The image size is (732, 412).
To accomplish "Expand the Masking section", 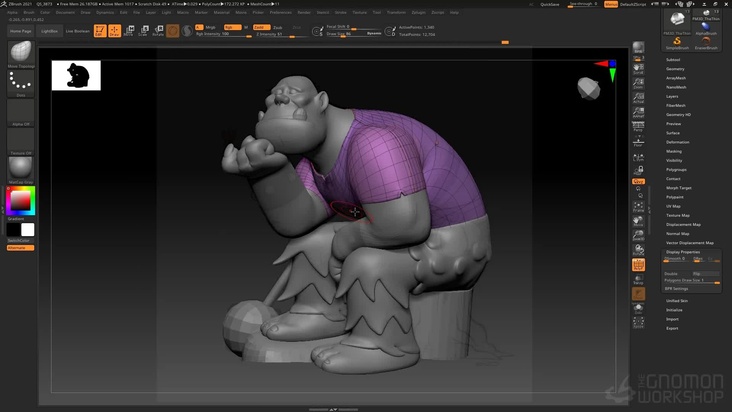I will [674, 151].
